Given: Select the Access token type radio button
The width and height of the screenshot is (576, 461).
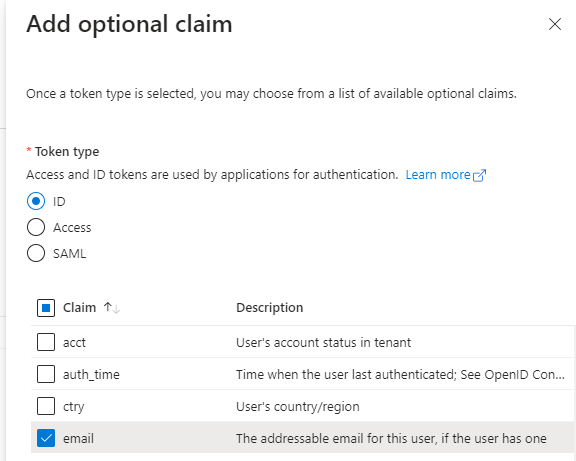Looking at the screenshot, I should 36,227.
